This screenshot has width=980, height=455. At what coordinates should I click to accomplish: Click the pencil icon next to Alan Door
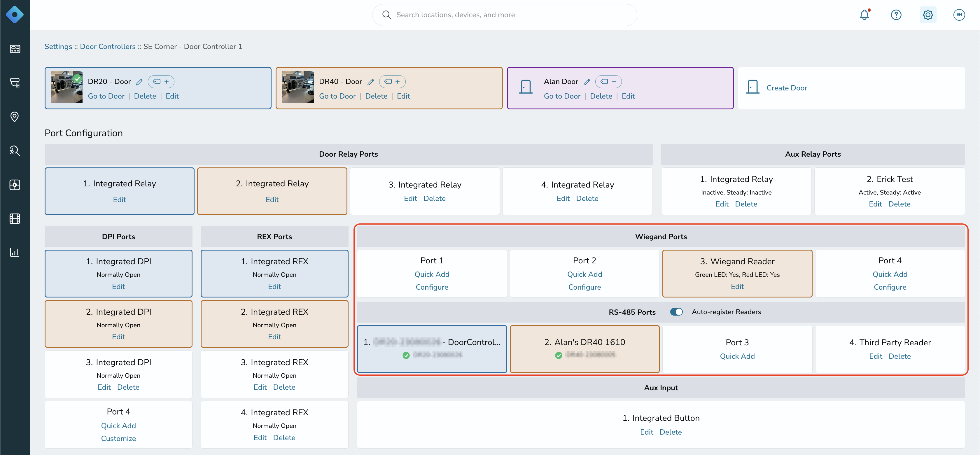(587, 82)
